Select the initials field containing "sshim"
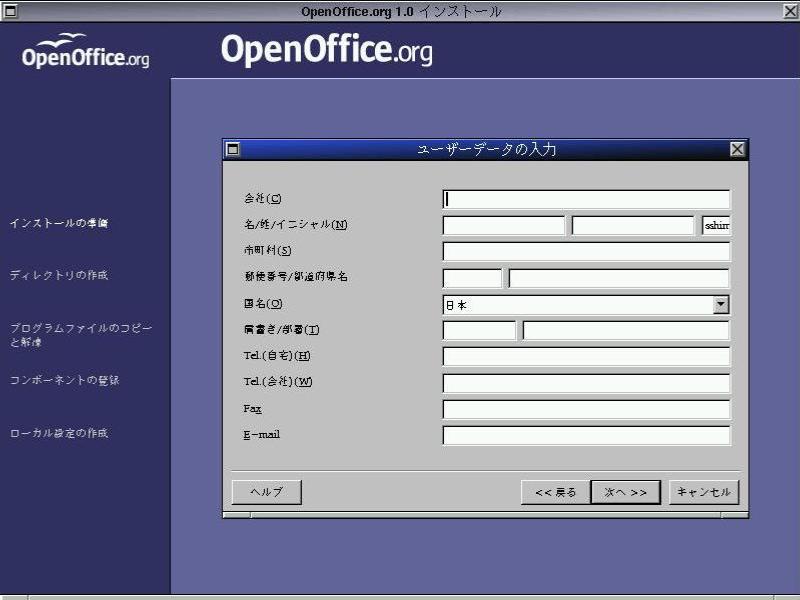This screenshot has width=800, height=600. (x=716, y=225)
